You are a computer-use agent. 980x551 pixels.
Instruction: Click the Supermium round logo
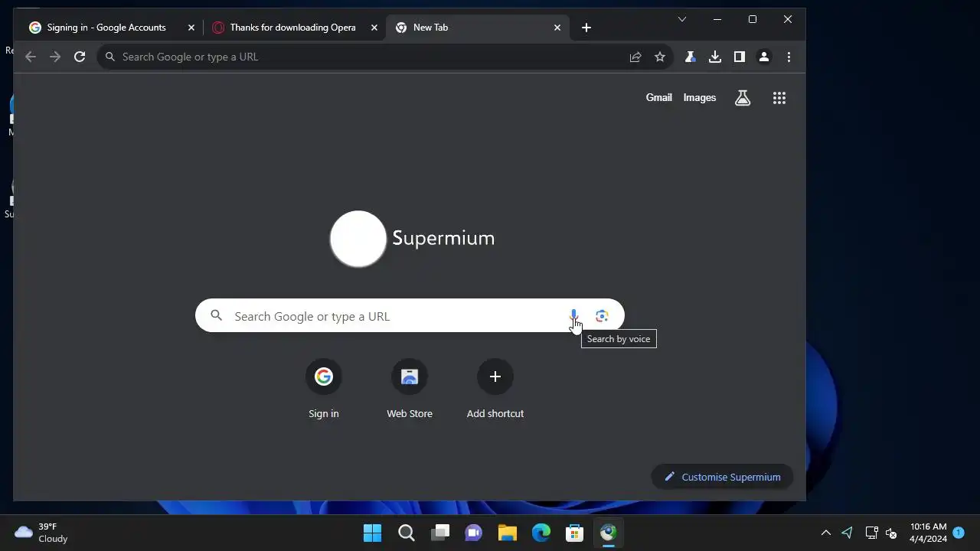pyautogui.click(x=358, y=239)
